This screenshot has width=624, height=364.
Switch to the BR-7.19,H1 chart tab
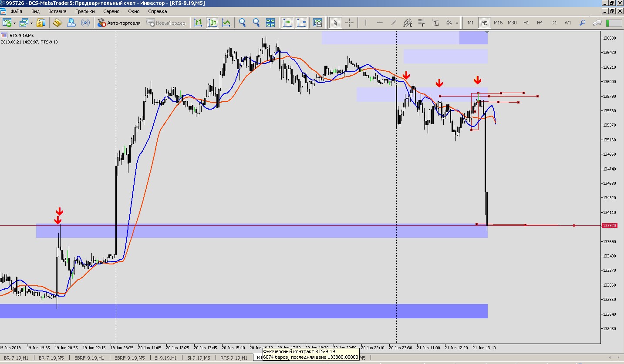coord(16,358)
